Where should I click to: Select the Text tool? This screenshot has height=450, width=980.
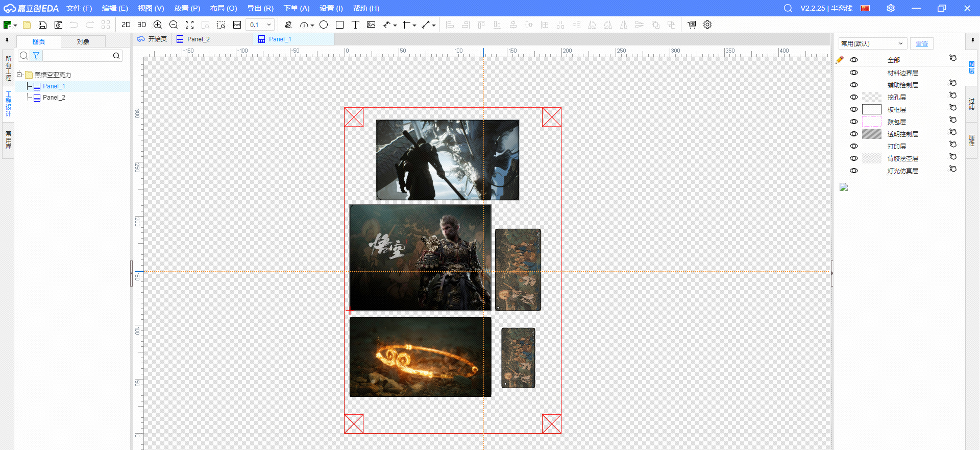point(355,25)
